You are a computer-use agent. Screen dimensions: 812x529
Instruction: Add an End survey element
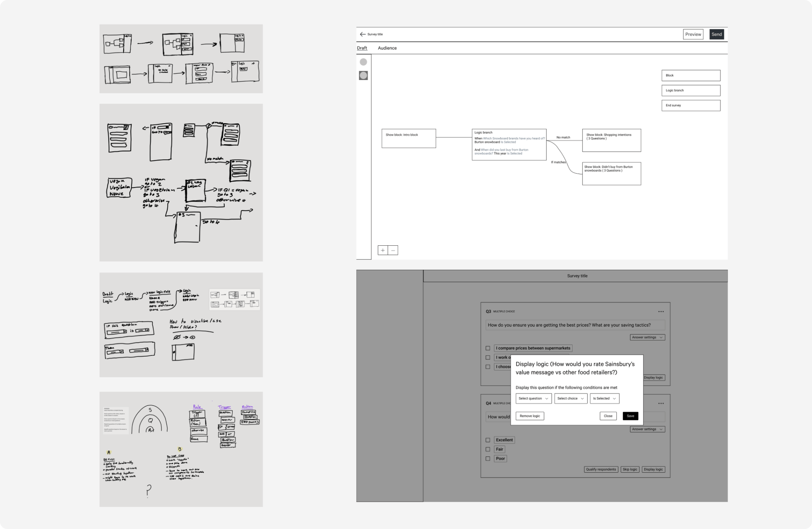click(691, 105)
